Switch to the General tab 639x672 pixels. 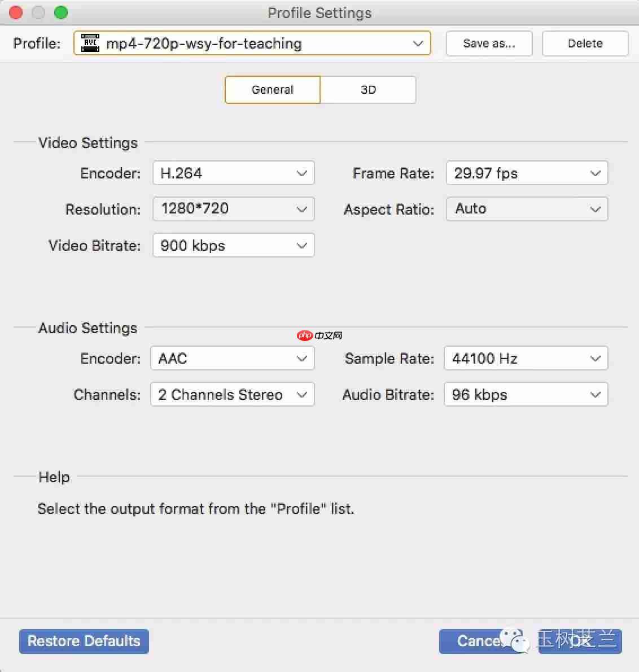(273, 90)
